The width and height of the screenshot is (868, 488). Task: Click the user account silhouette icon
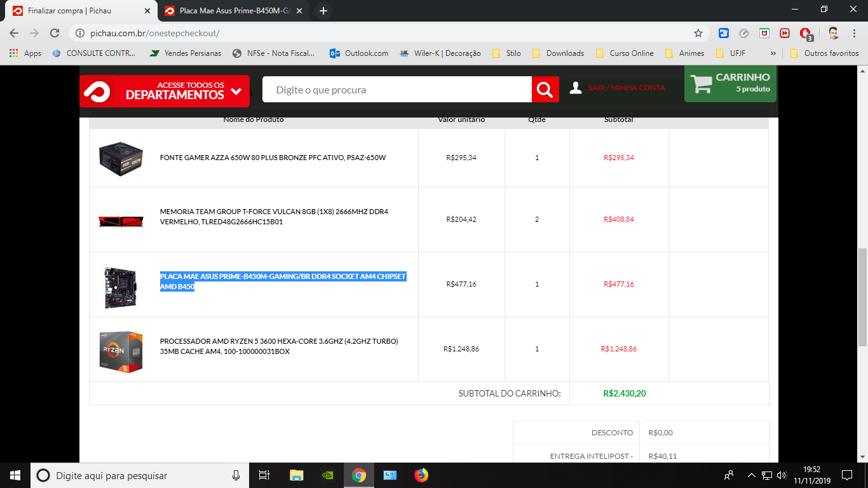click(x=576, y=88)
